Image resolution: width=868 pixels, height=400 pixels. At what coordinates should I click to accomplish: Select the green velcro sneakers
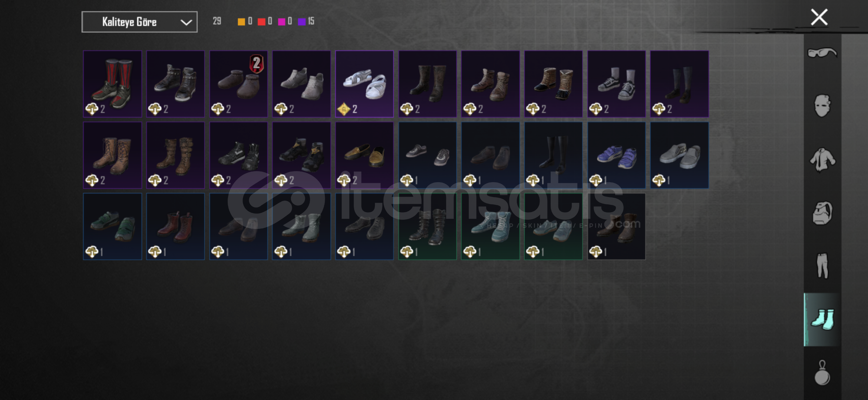pos(112,226)
